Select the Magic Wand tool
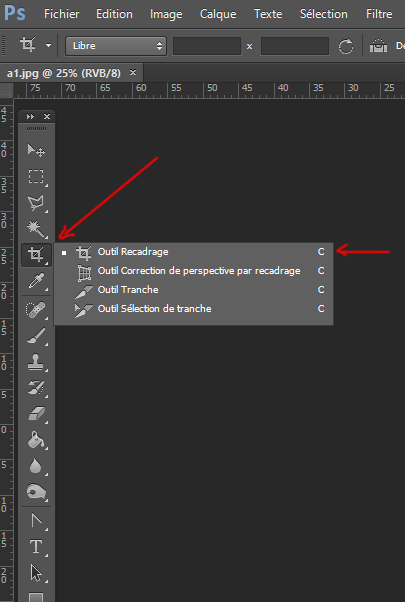The width and height of the screenshot is (405, 602). (36, 228)
